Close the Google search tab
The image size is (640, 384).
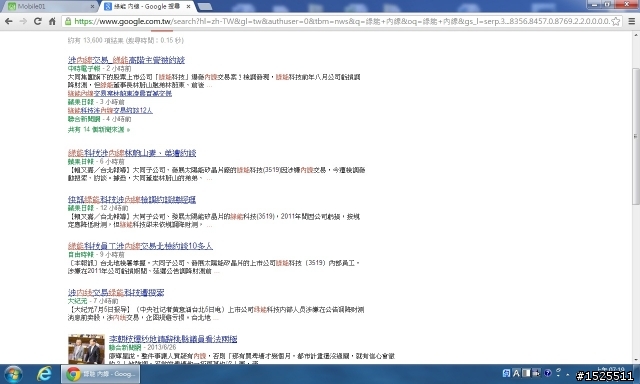pos(188,7)
